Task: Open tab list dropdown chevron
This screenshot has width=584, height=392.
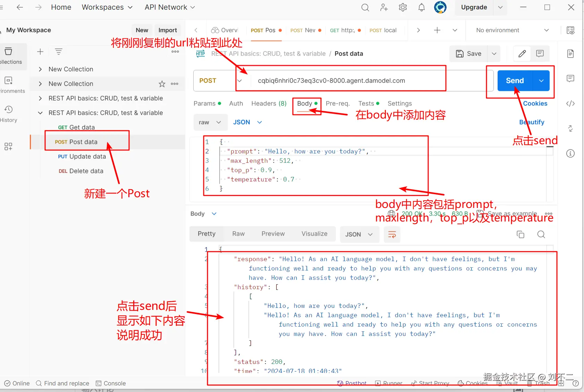Action: pyautogui.click(x=455, y=30)
